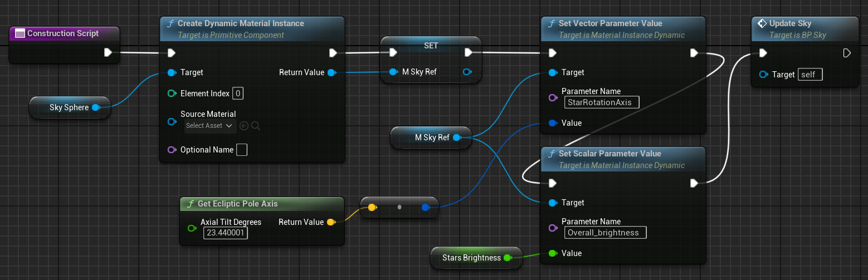Click Return Value pin on Create Dynamic Material Instance

click(x=331, y=72)
